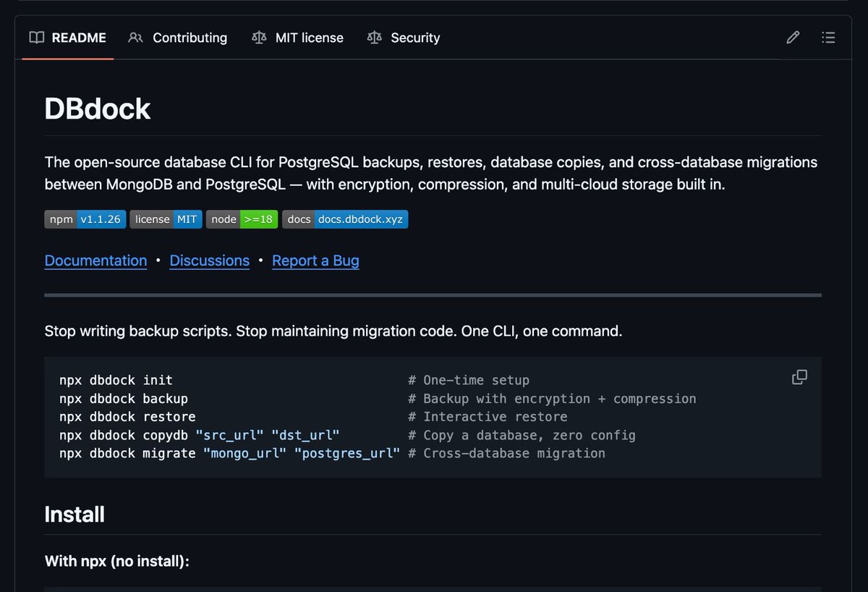Open the Report a Bug link
Screen dimensions: 868x592
[x=315, y=261]
